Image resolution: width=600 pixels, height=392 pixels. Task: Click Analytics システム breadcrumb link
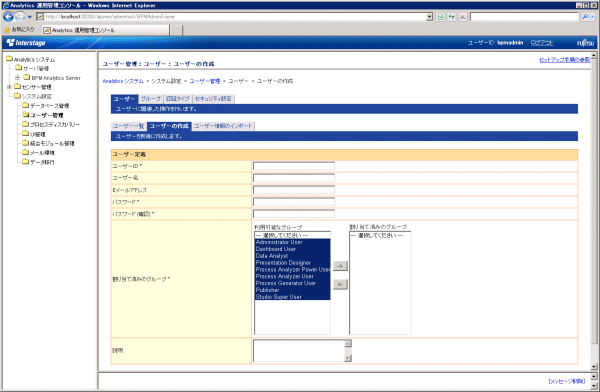tap(123, 81)
